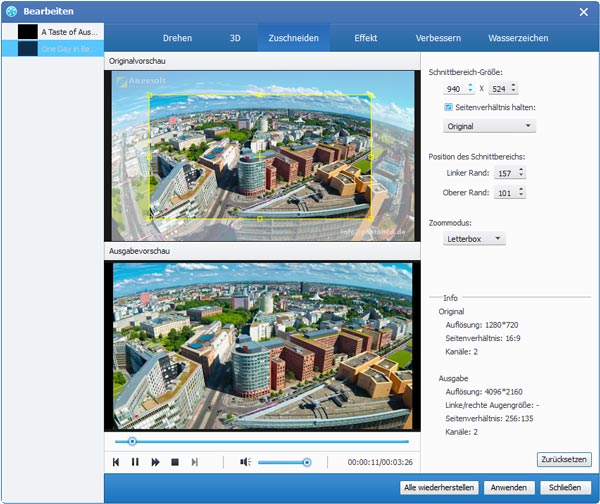Viewport: 600px width, 504px height.
Task: Click the Zurücksetzen button
Action: tap(564, 459)
